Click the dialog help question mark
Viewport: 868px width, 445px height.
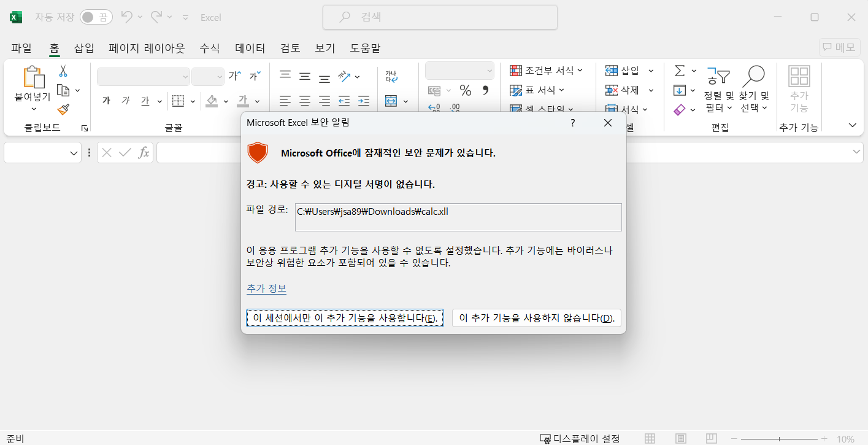pyautogui.click(x=573, y=123)
